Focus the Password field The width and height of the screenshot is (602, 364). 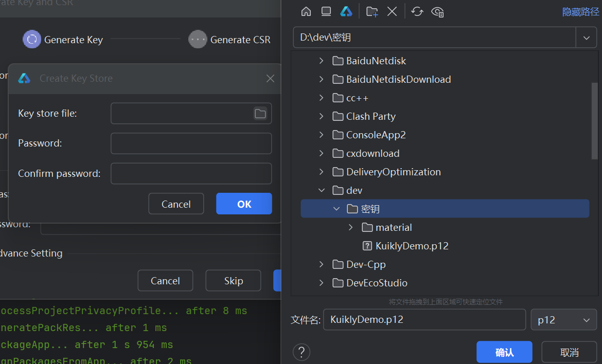tap(191, 143)
